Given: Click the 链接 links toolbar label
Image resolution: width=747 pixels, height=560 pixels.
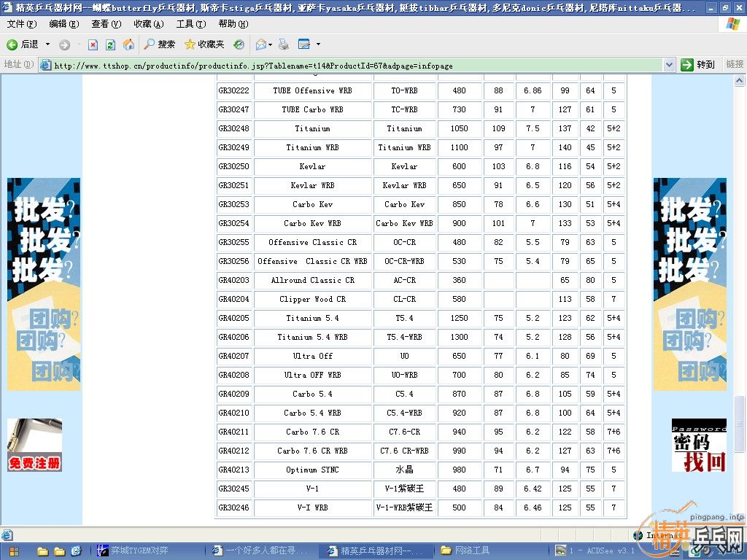Looking at the screenshot, I should (734, 64).
